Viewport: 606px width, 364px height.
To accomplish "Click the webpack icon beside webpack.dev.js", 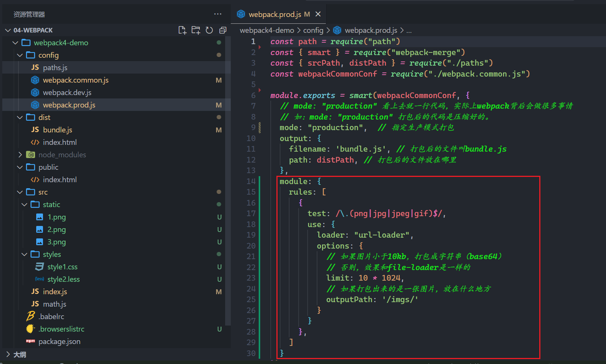I will (x=35, y=92).
